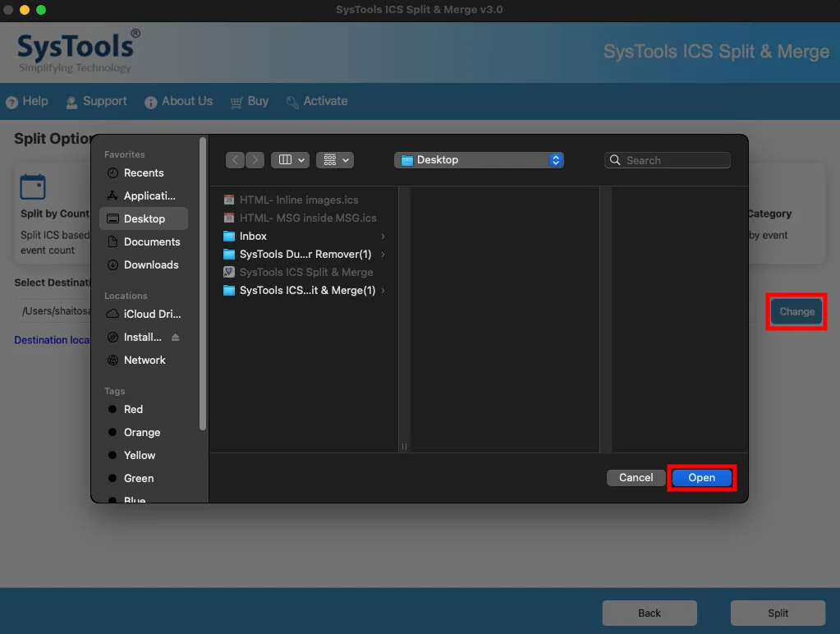Click the back navigation arrow in file dialog
Image resolution: width=840 pixels, height=634 pixels.
pyautogui.click(x=235, y=159)
